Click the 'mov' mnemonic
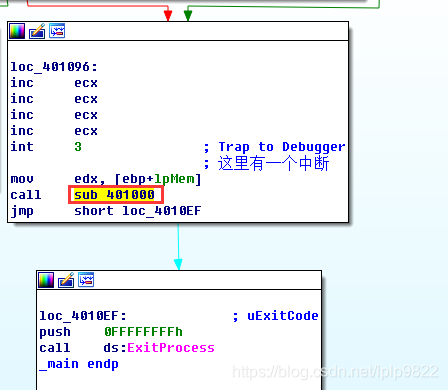This screenshot has height=390, width=448. (x=22, y=179)
